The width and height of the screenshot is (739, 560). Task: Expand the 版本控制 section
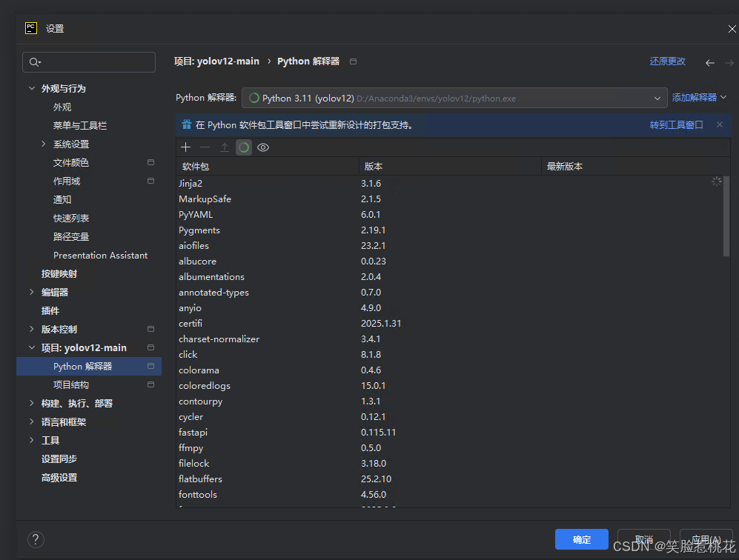[32, 329]
